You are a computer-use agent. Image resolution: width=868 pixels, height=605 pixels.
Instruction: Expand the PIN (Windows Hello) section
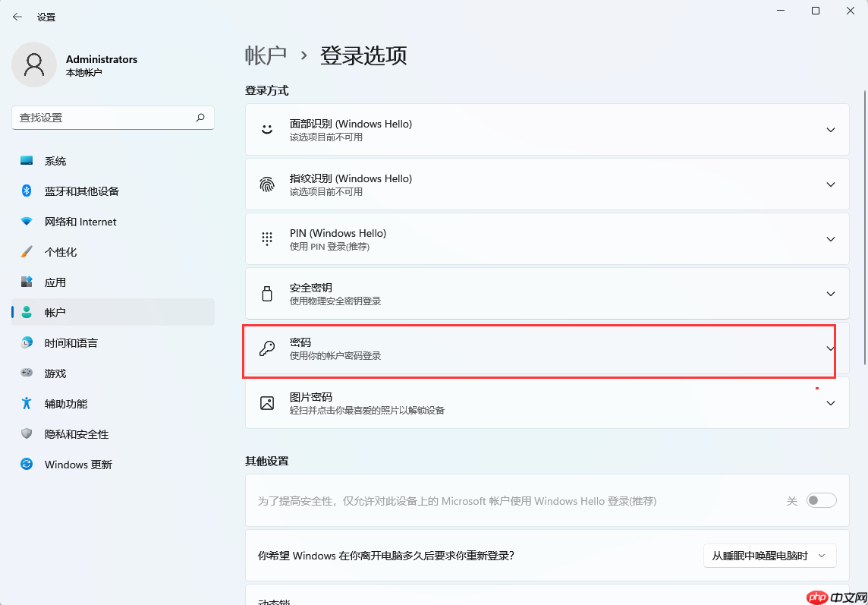pos(830,238)
